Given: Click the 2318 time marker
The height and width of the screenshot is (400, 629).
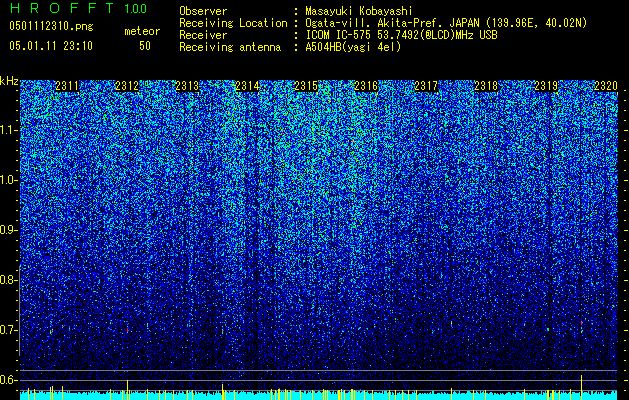Looking at the screenshot, I should pos(486,86).
